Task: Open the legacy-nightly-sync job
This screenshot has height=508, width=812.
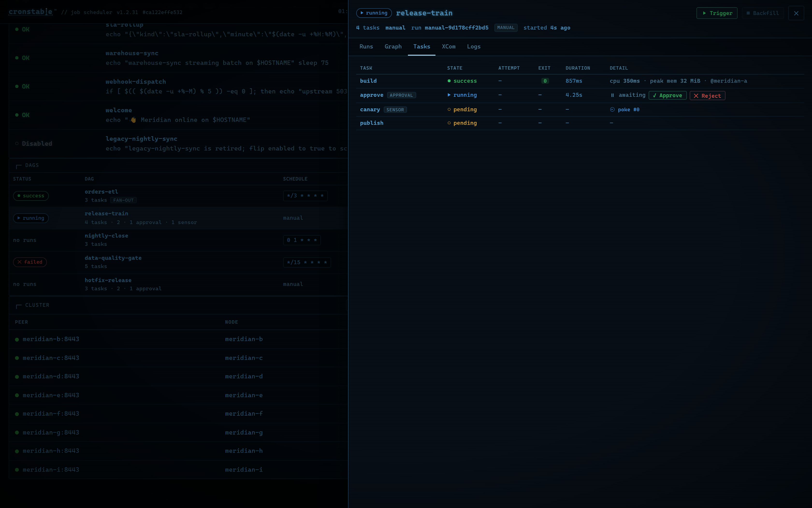Action: (x=141, y=139)
